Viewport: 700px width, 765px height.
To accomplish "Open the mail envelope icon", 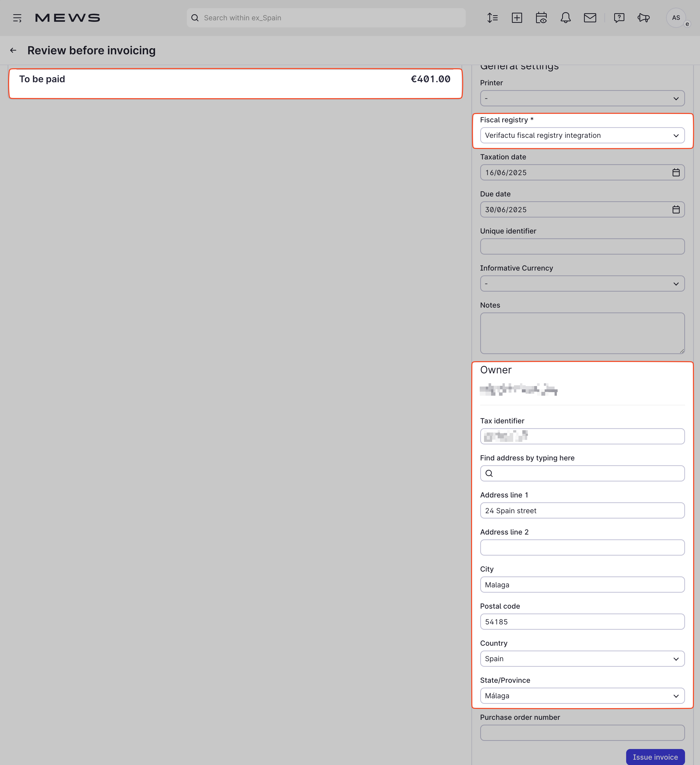I will pyautogui.click(x=590, y=18).
